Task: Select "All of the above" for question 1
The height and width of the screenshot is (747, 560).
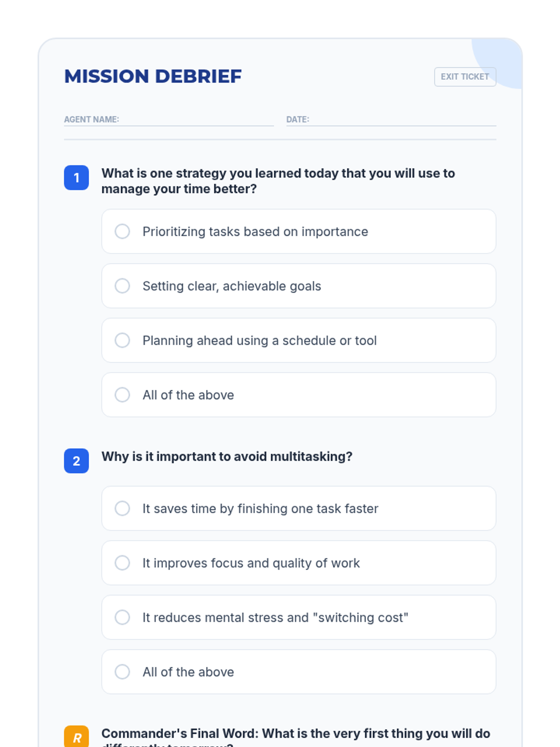Action: pos(122,395)
